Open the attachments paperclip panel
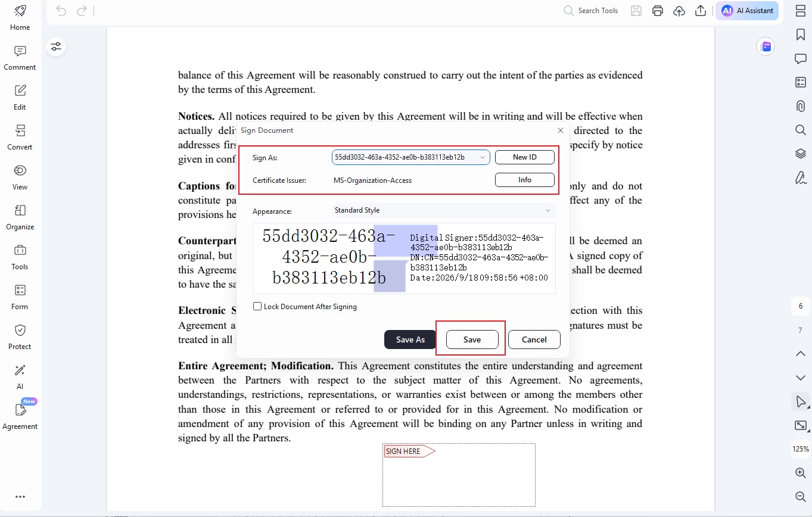The height and width of the screenshot is (517, 812). (x=801, y=106)
